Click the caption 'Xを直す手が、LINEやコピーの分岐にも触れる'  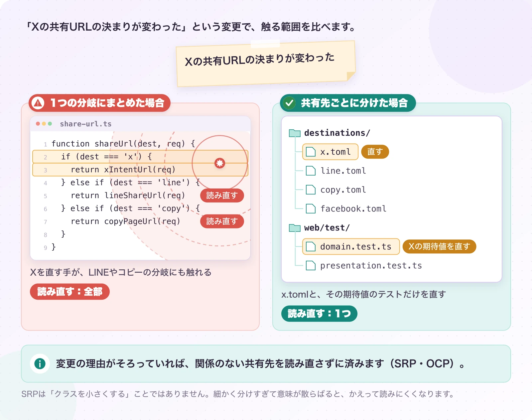[121, 272]
